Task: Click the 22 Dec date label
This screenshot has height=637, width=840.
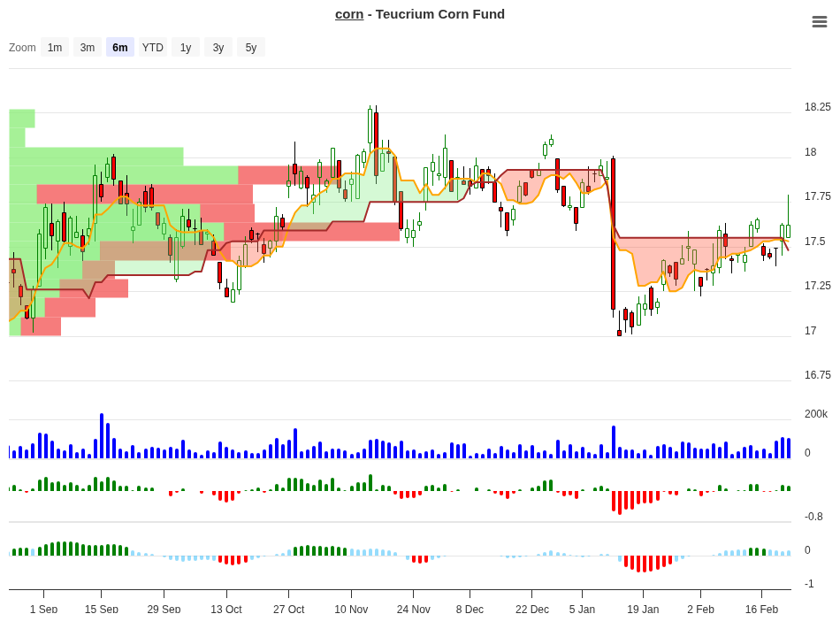Action: (532, 609)
